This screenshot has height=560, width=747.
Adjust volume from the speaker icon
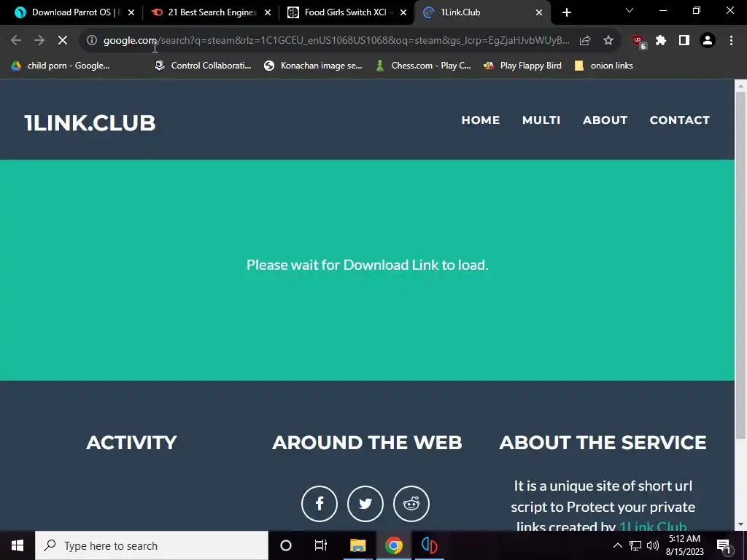pos(653,545)
